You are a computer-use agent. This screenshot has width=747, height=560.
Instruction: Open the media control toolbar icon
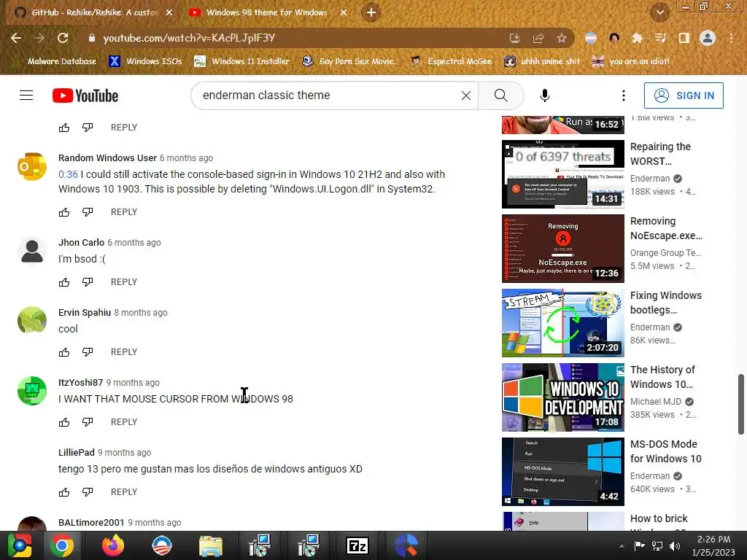pos(660,38)
